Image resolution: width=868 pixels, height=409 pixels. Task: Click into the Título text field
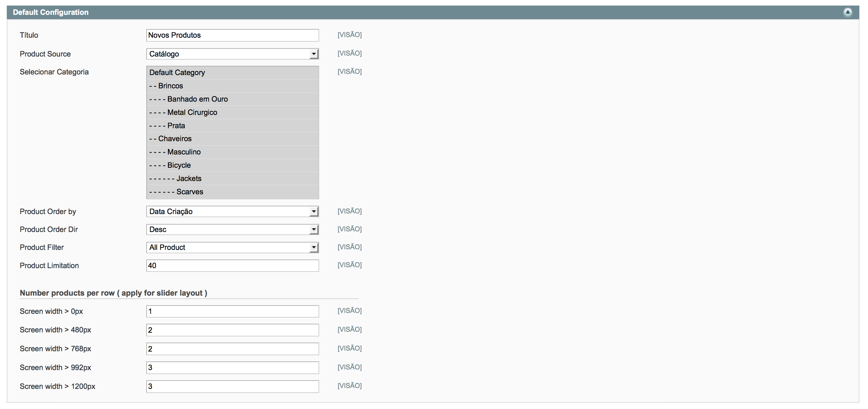click(232, 36)
